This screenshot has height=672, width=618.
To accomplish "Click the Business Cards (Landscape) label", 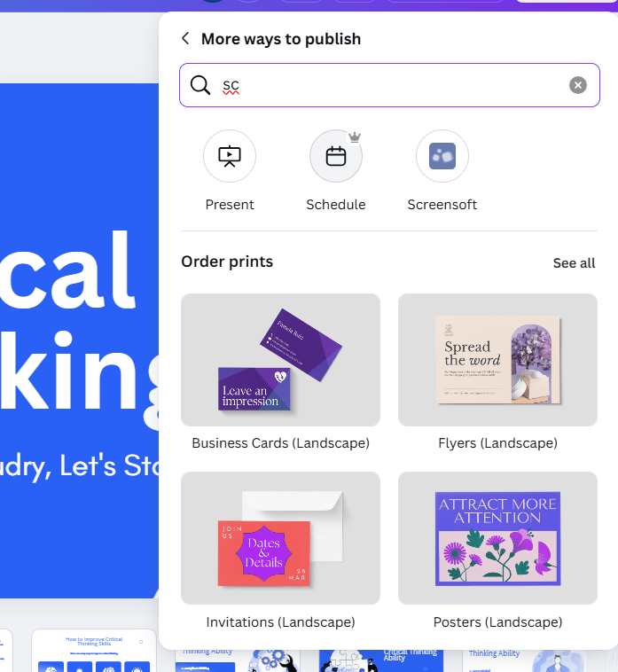I will click(x=280, y=442).
